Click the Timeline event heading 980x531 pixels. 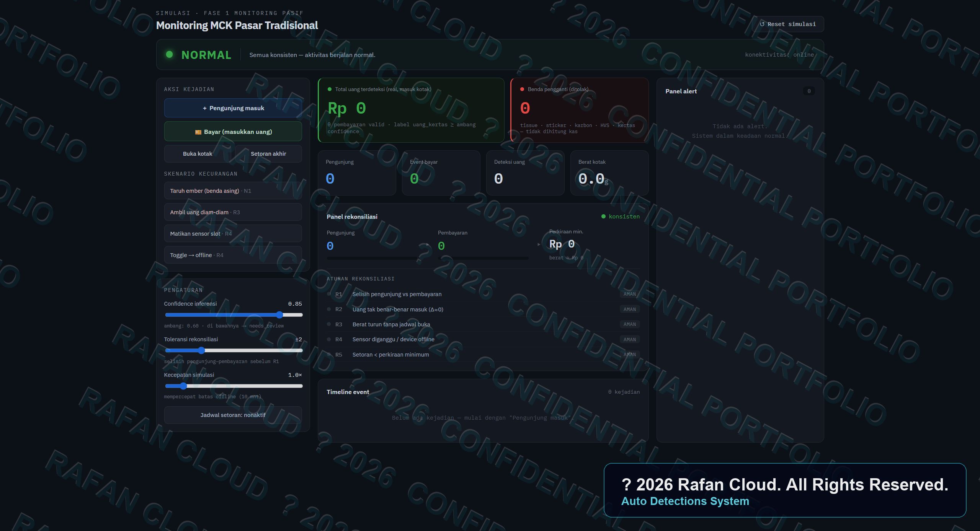pos(348,392)
